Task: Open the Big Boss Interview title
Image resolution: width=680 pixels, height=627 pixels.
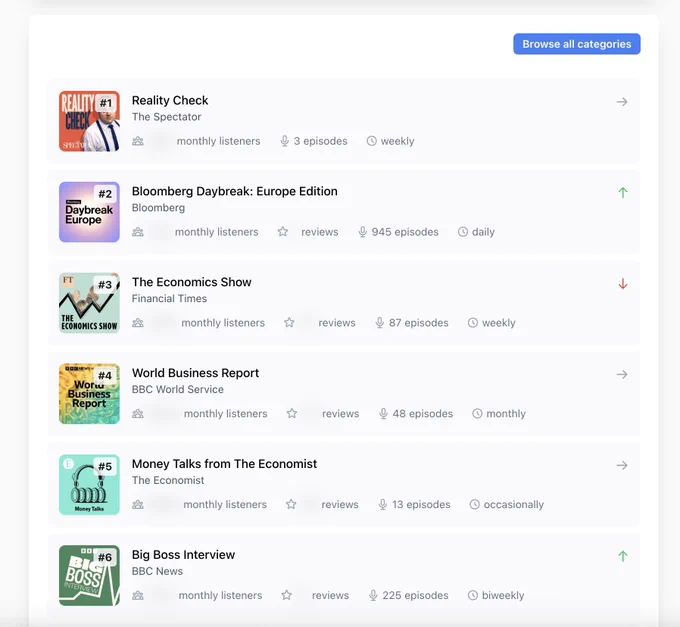Action: [183, 555]
